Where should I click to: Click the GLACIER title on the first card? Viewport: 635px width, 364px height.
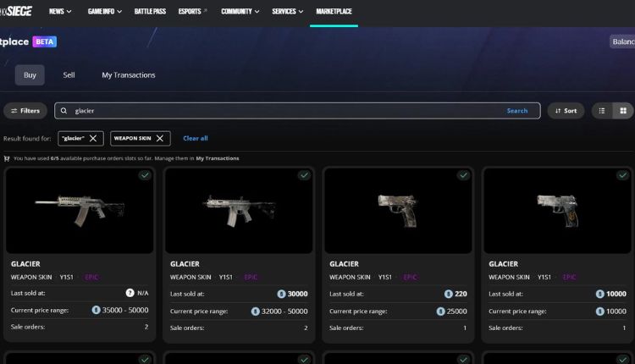coord(25,264)
